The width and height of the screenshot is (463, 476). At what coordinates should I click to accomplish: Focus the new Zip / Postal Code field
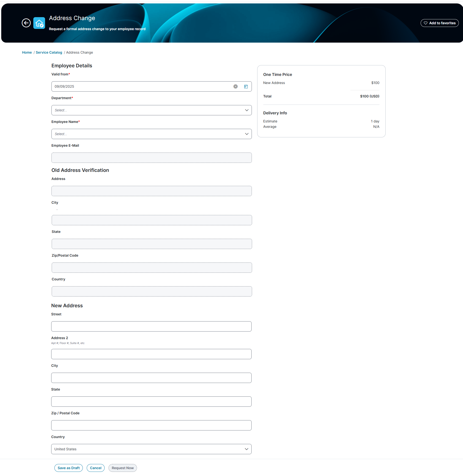151,425
